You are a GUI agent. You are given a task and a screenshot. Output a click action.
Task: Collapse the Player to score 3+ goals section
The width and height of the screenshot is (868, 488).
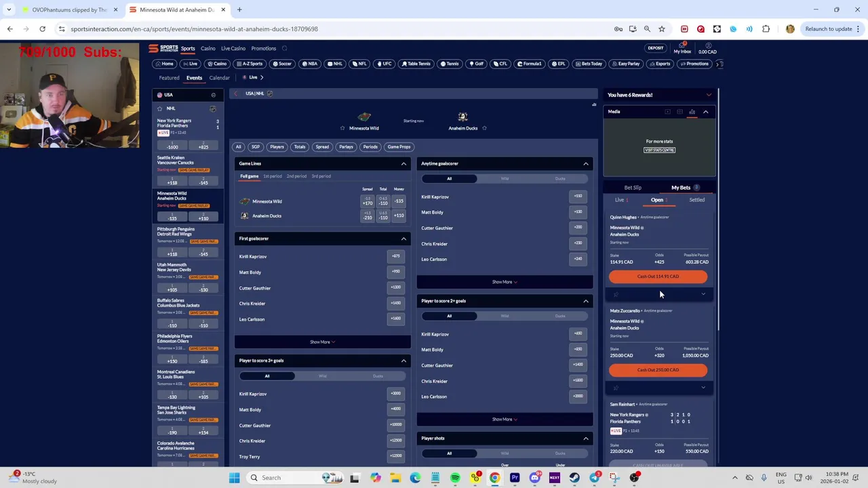[x=403, y=361]
